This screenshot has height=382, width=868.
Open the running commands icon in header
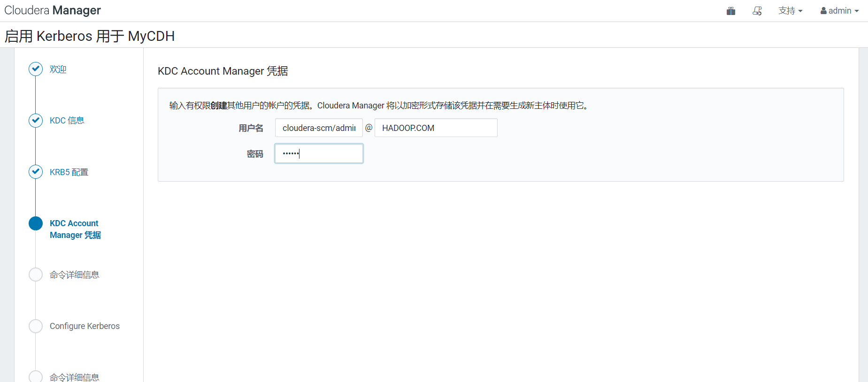pyautogui.click(x=757, y=11)
